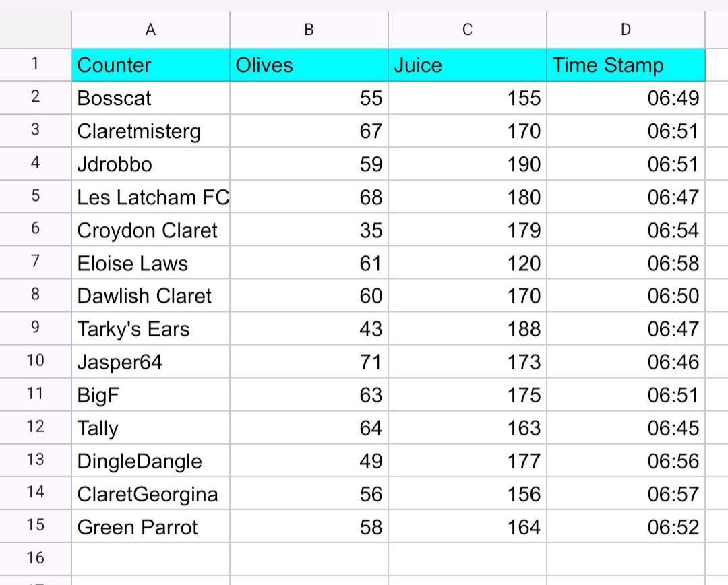Select column A header
The width and height of the screenshot is (728, 585).
150,30
